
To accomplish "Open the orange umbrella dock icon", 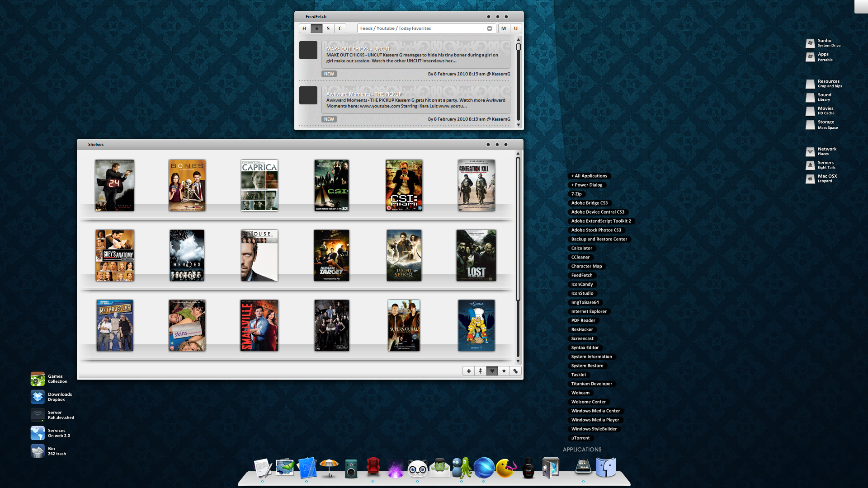I will tap(329, 468).
